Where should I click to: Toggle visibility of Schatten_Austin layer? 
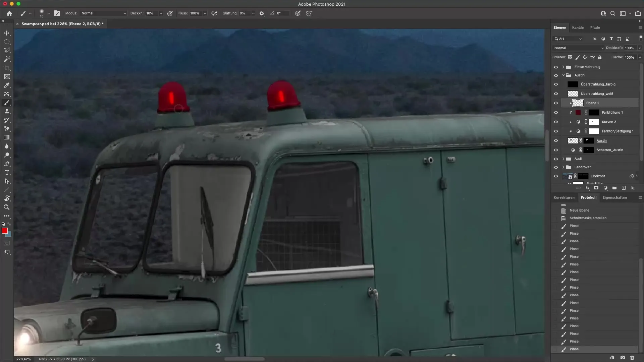(x=556, y=150)
